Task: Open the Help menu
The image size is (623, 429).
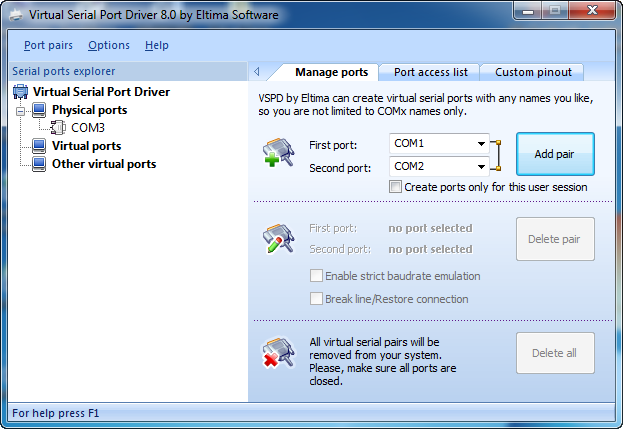Action: [157, 45]
